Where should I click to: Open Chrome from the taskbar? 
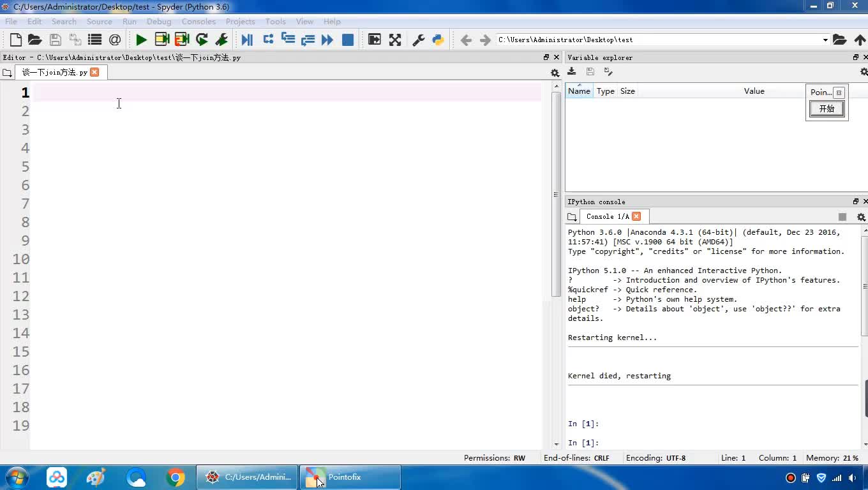tap(176, 477)
